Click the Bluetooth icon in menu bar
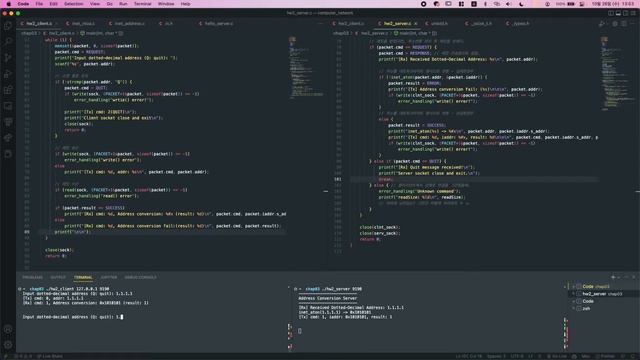The width and height of the screenshot is (640, 360). click(x=485, y=4)
